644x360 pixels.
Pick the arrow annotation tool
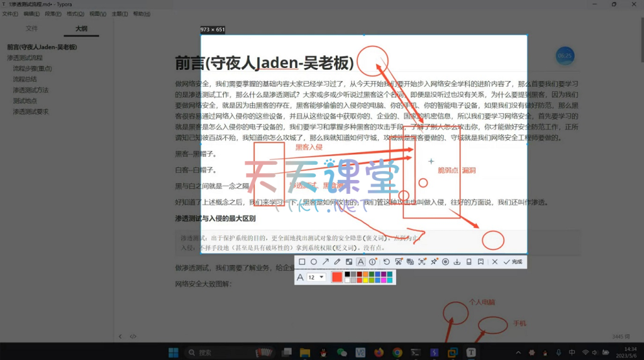click(x=326, y=262)
